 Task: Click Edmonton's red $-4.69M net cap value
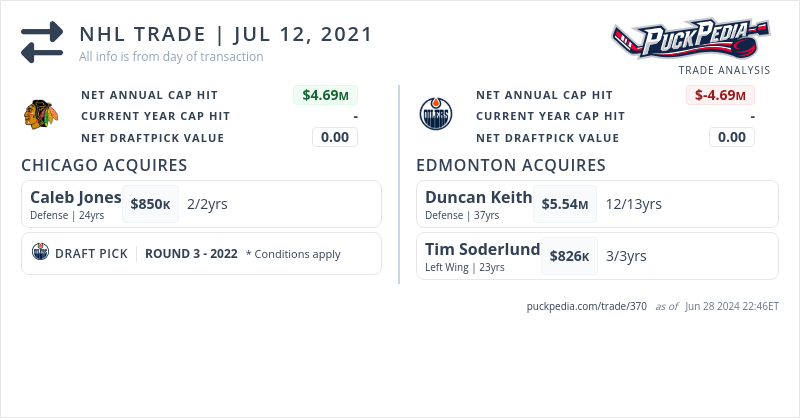(720, 96)
